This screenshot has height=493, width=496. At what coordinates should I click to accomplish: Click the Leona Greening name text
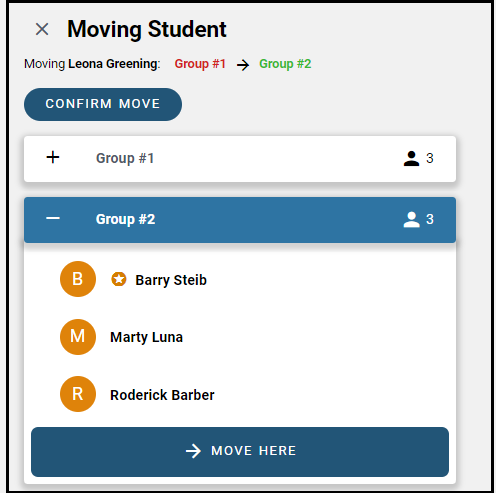point(114,64)
